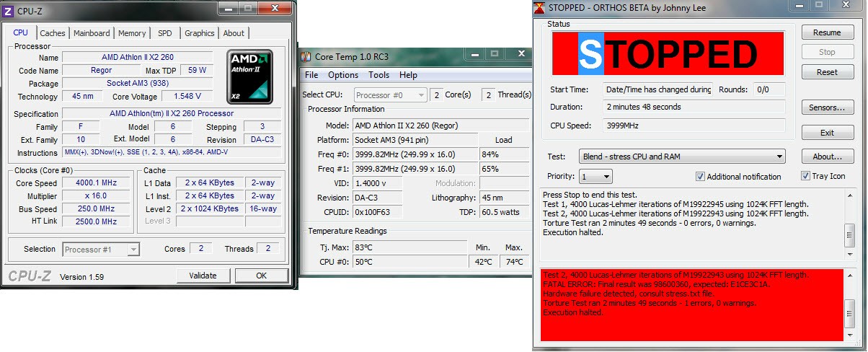This screenshot has height=352, width=868.
Task: Click the Platform field Socket AM3 (941 pin)
Action: click(x=415, y=140)
